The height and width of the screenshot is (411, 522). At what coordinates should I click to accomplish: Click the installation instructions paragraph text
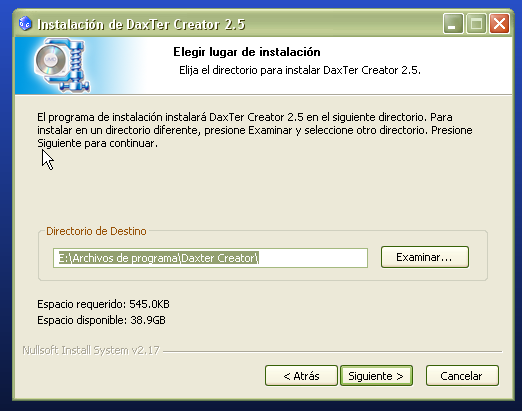pyautogui.click(x=255, y=130)
